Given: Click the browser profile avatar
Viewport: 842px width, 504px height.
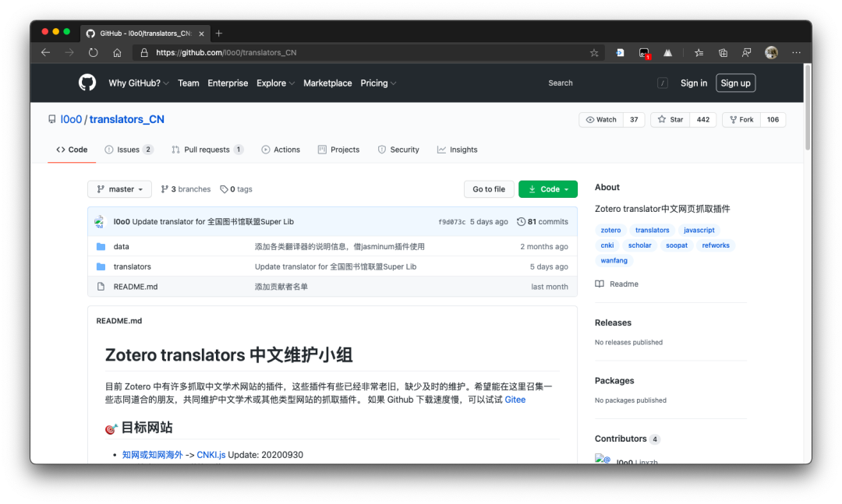Looking at the screenshot, I should 771,53.
